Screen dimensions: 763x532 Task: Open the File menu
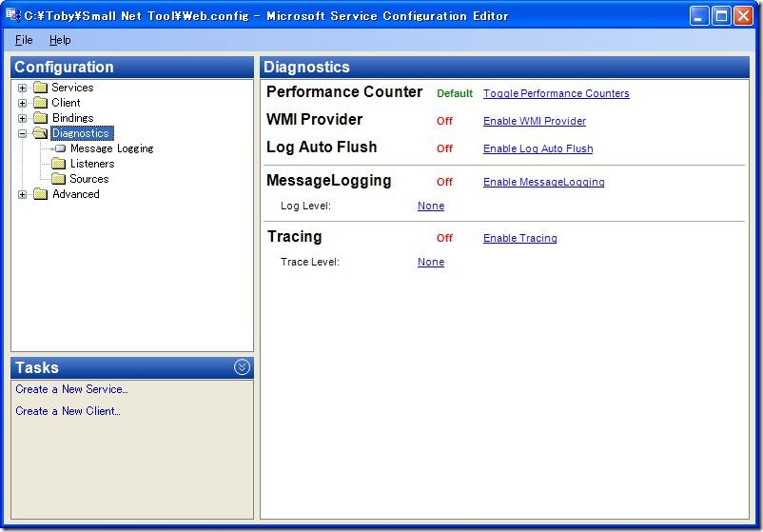[24, 40]
